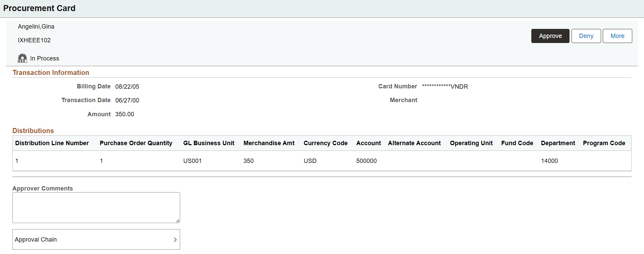Click the Approver Comments label

click(43, 188)
